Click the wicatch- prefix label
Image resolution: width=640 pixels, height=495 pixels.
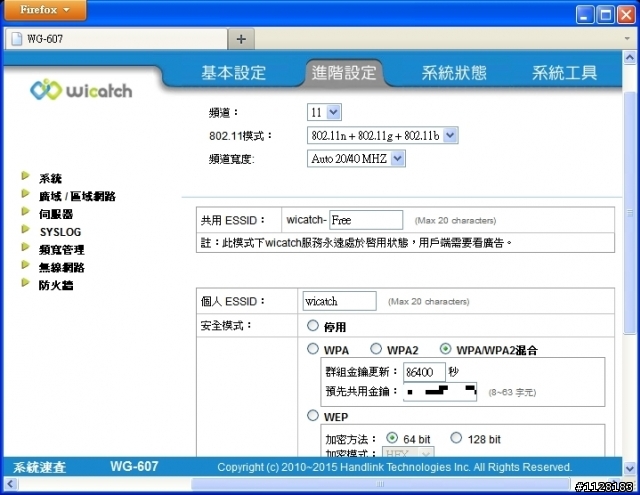point(306,220)
